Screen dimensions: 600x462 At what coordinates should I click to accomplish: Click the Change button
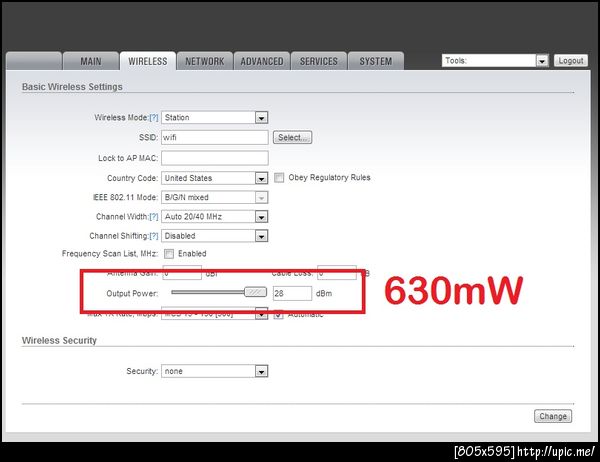[553, 416]
